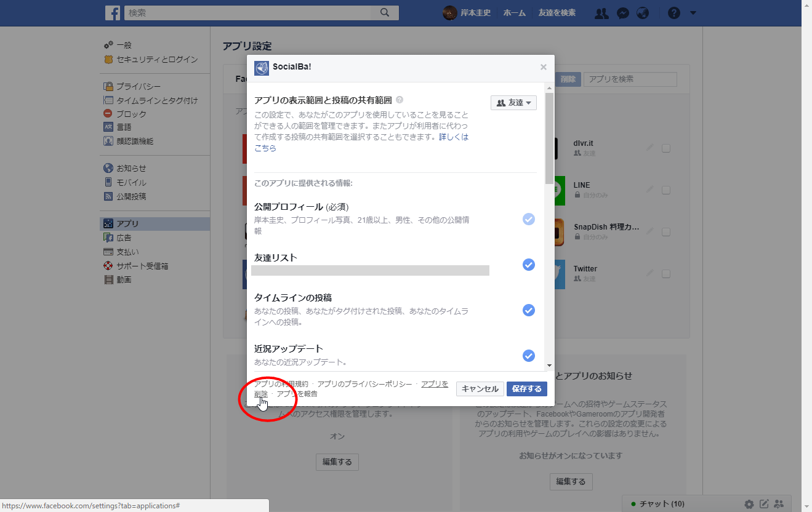
Task: Click 編集する under お知らせがオンになっています
Action: click(571, 481)
